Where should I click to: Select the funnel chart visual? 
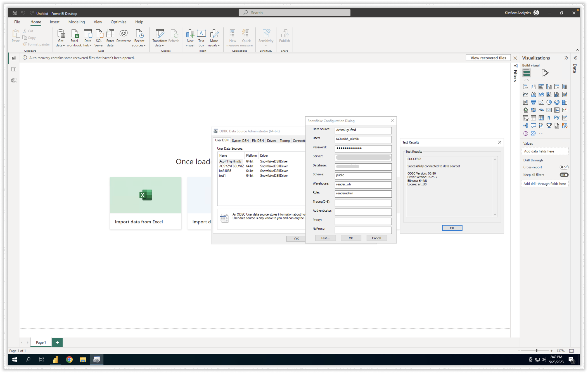click(533, 102)
